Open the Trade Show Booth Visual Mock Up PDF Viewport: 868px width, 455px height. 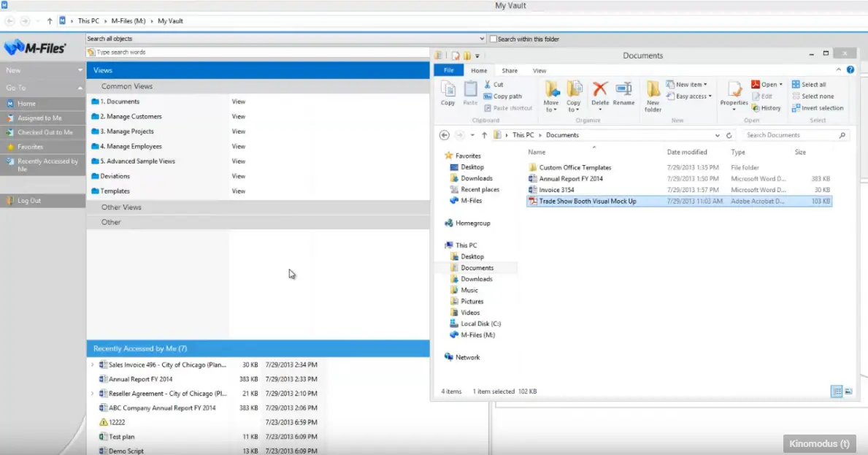(587, 201)
